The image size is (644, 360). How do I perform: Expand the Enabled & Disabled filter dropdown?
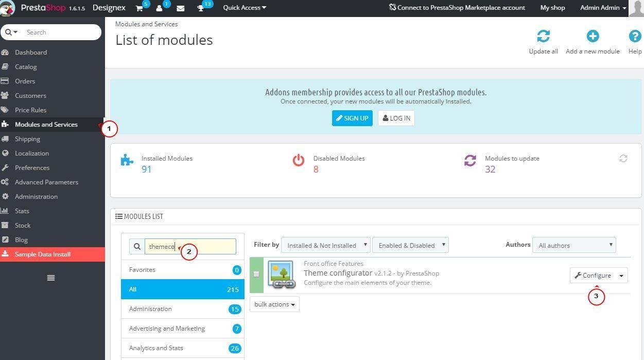(410, 245)
